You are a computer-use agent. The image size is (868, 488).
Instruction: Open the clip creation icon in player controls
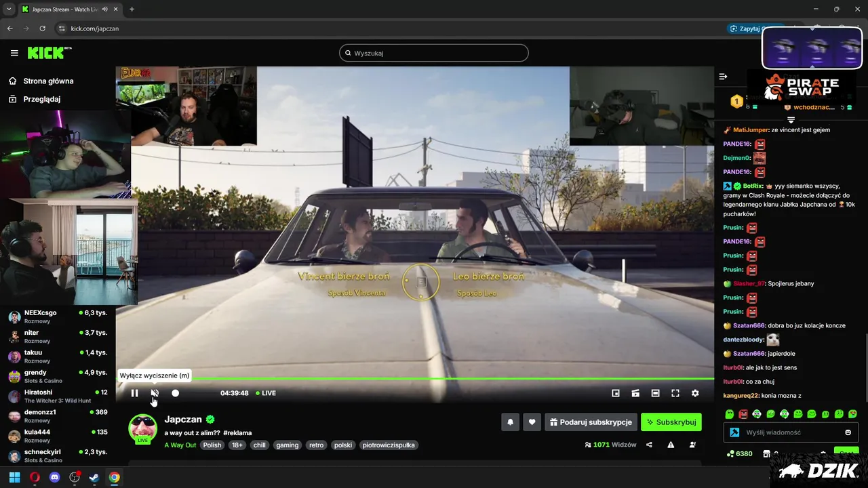635,393
